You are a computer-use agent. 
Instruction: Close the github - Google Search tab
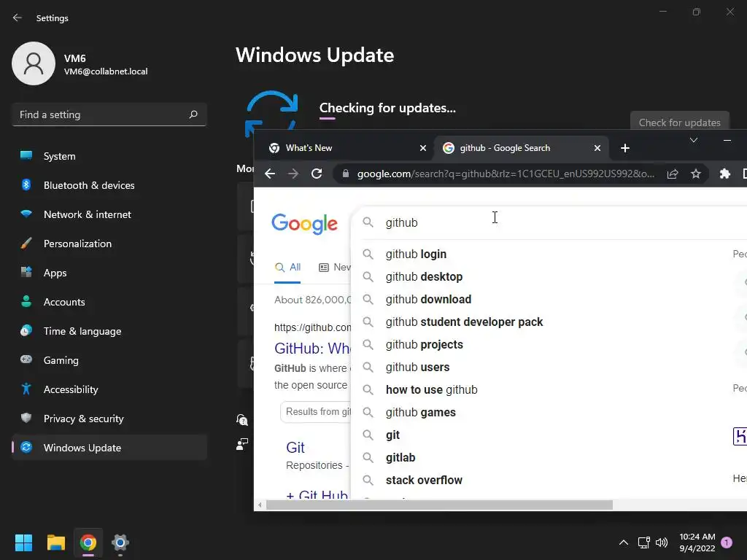click(x=597, y=148)
